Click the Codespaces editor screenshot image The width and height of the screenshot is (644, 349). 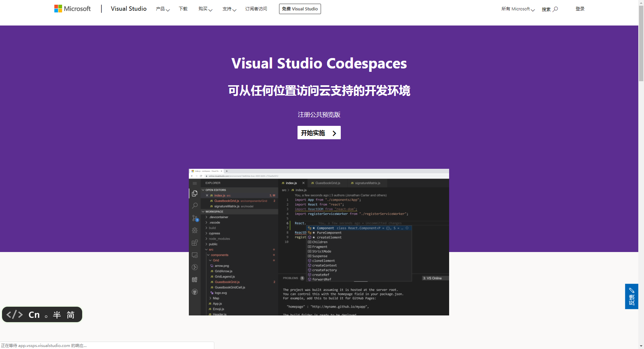tap(319, 242)
